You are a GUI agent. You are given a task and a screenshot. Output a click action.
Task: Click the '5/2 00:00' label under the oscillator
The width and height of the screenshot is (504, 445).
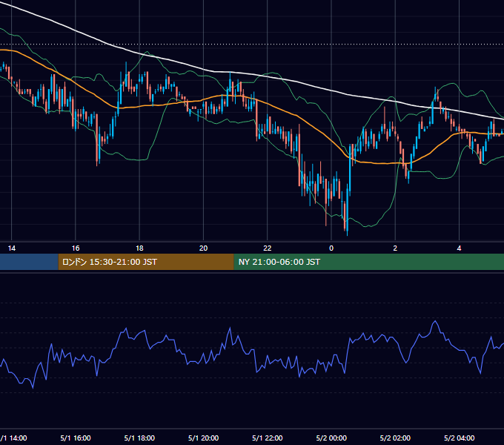point(331,438)
